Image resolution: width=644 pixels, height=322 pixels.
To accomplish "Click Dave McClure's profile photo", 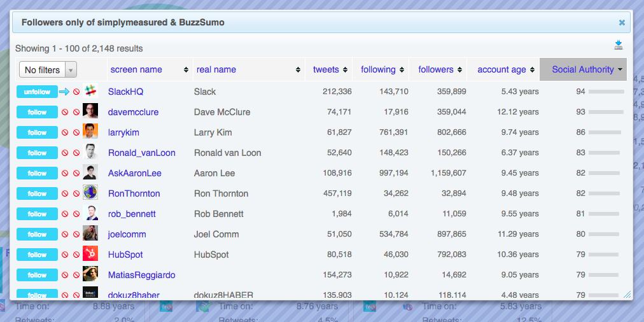I will (x=90, y=111).
